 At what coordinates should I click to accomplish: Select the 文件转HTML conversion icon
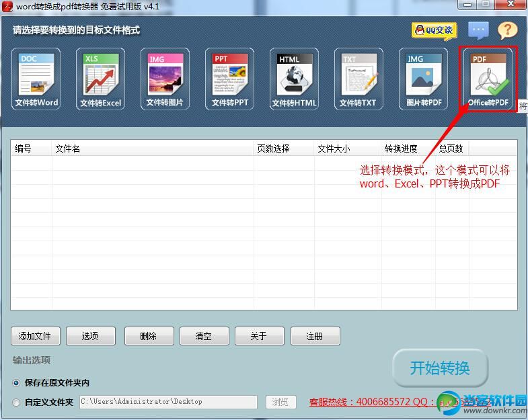(x=294, y=79)
